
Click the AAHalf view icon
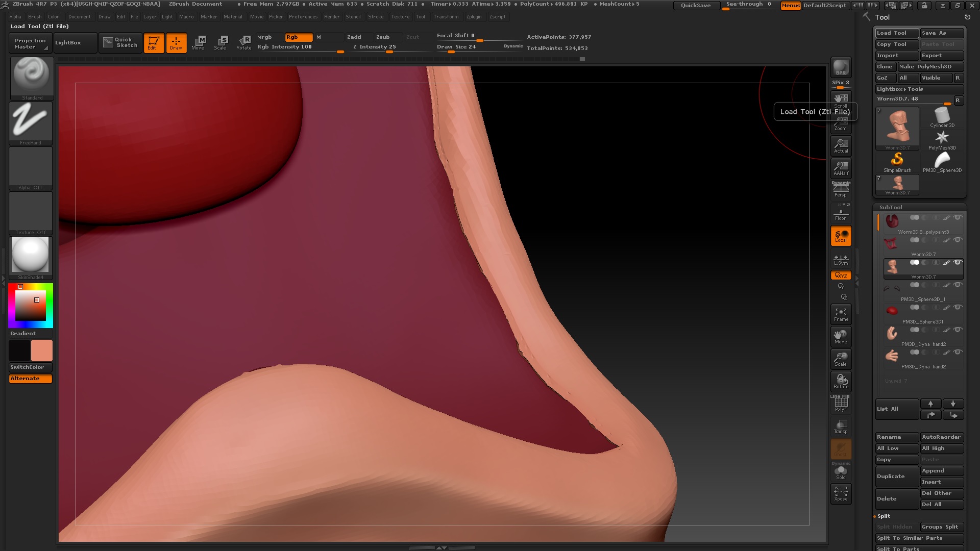[x=841, y=168]
